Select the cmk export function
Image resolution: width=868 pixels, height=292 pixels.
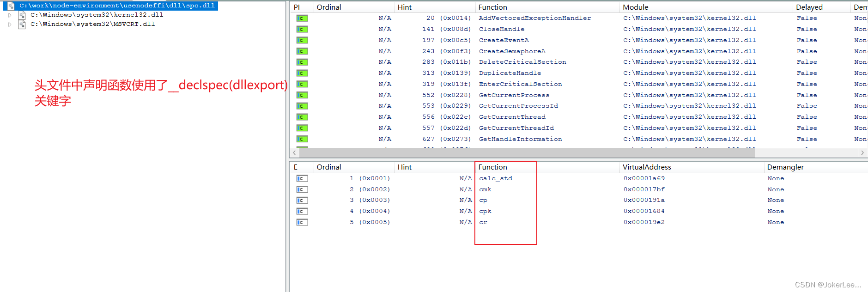485,189
